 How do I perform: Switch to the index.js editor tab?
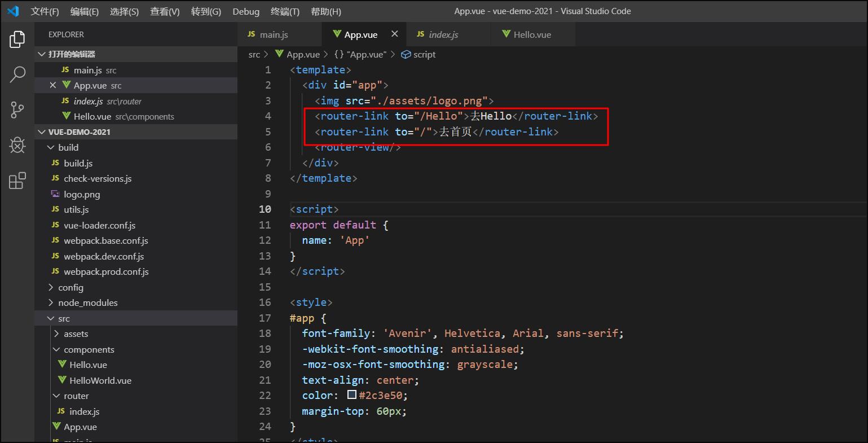(448, 34)
